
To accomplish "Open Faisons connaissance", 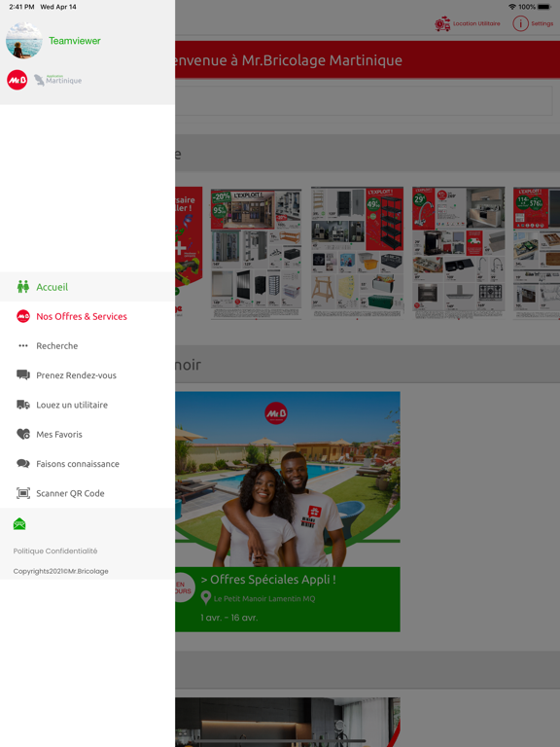I will (87, 464).
